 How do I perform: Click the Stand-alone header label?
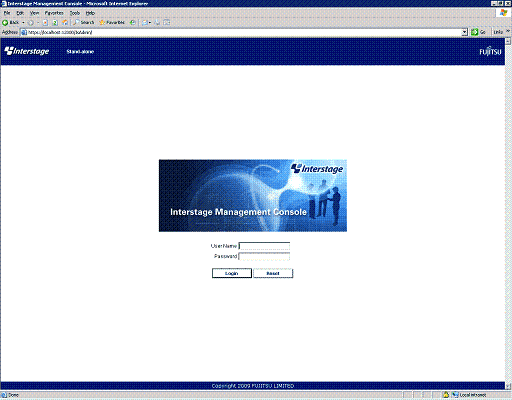coord(80,52)
